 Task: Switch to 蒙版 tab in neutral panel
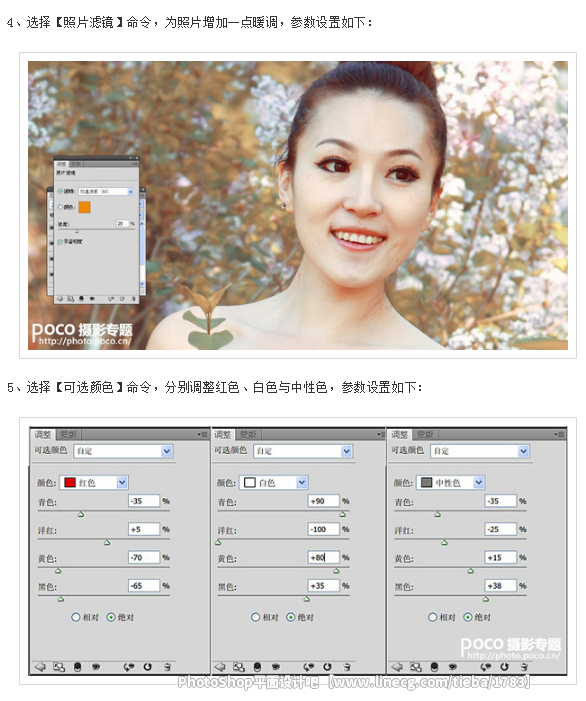tap(425, 435)
